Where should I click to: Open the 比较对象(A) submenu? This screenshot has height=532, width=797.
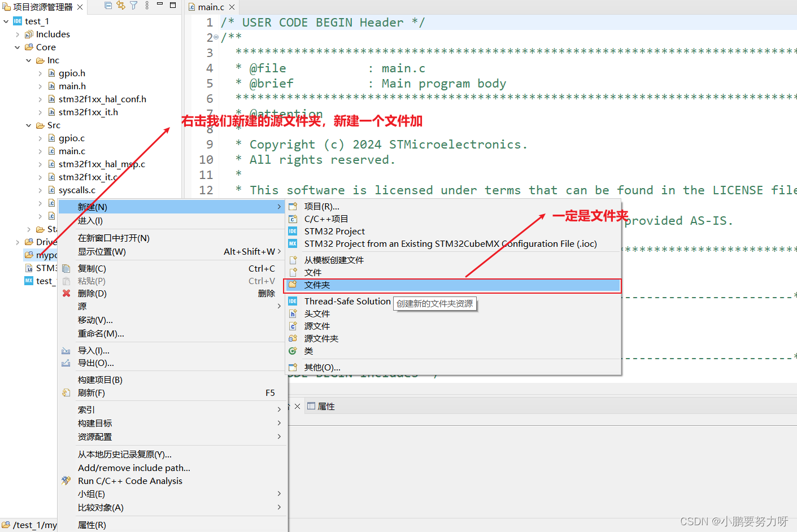pos(172,507)
